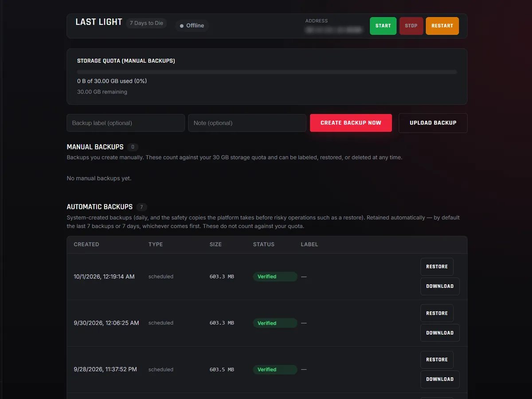Click the storage quota progress bar
This screenshot has height=399, width=532.
[267, 72]
